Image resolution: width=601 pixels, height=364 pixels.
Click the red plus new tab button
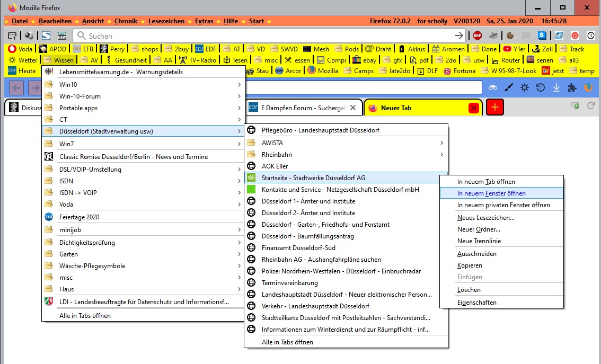pyautogui.click(x=494, y=108)
